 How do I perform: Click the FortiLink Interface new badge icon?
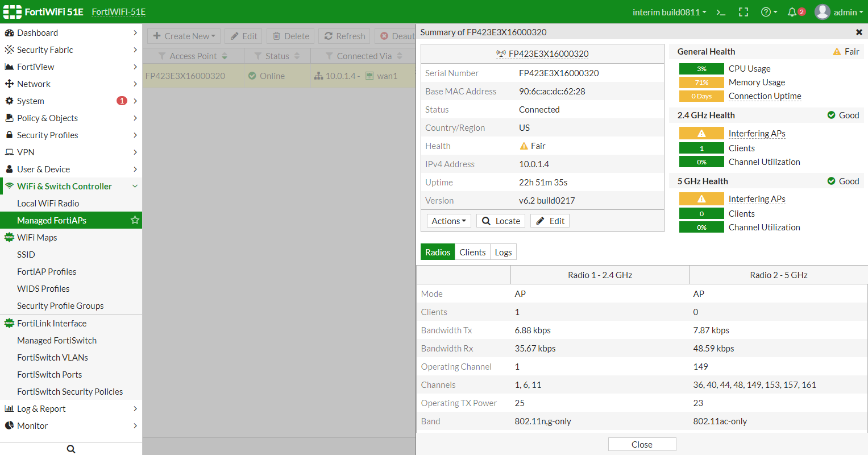(x=9, y=323)
